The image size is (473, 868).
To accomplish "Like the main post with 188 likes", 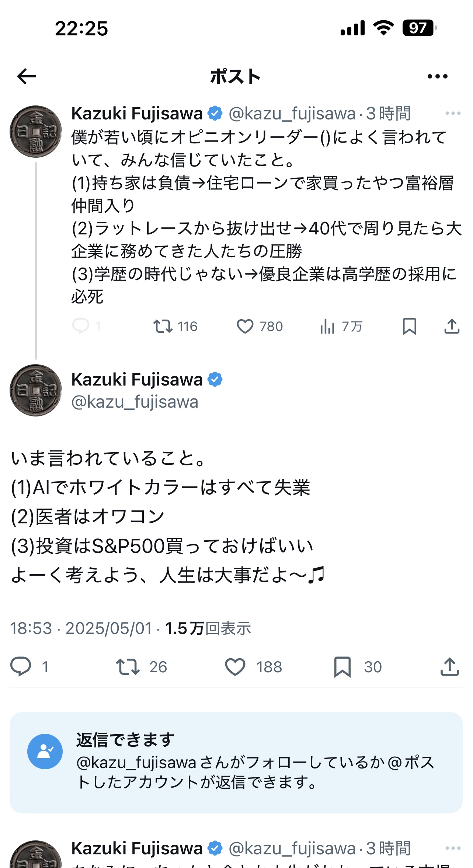I will tap(253, 667).
